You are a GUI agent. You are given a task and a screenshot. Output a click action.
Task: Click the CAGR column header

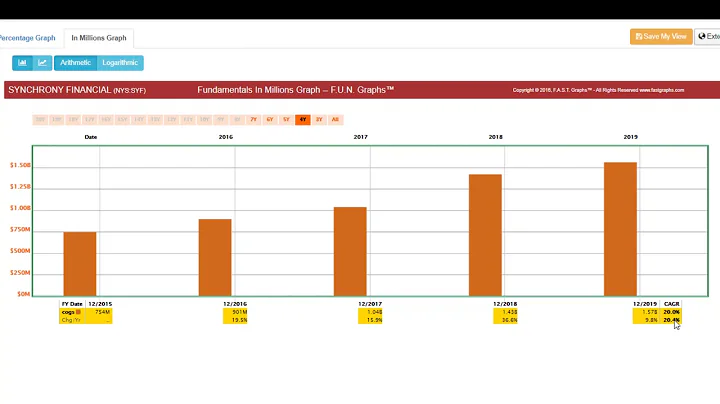tap(671, 304)
